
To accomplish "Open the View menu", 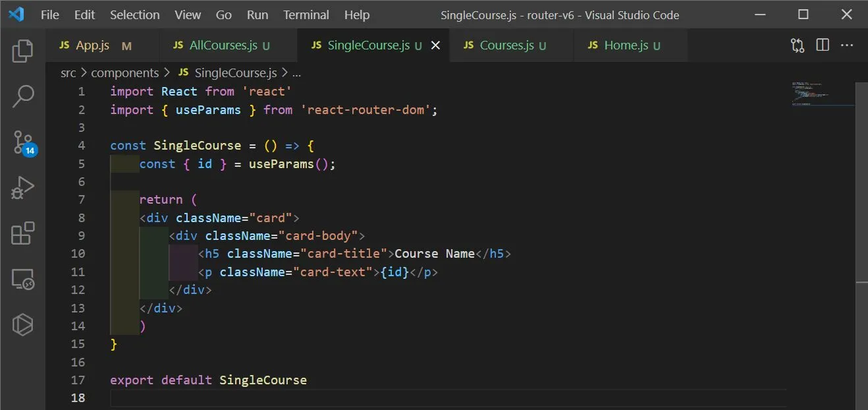I will [x=188, y=15].
